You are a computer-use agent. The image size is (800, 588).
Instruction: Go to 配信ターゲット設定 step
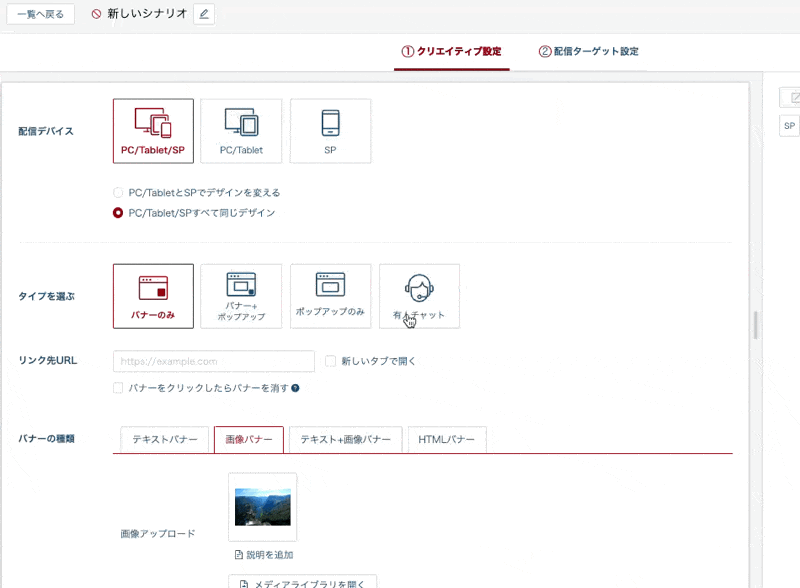pos(588,51)
